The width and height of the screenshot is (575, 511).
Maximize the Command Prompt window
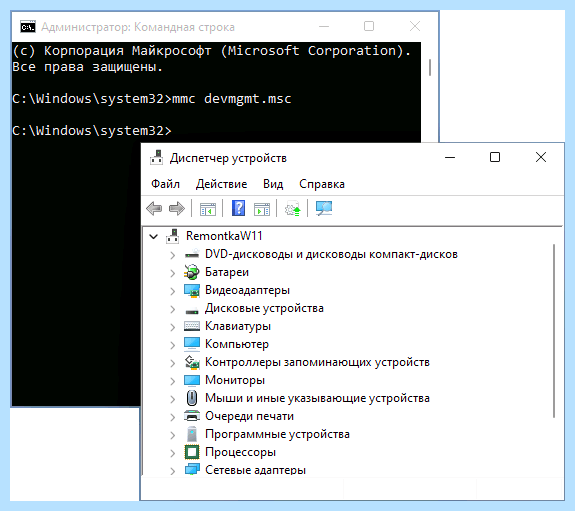point(369,26)
